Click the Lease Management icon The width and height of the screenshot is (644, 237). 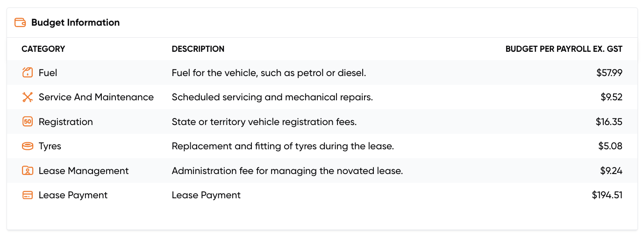28,171
